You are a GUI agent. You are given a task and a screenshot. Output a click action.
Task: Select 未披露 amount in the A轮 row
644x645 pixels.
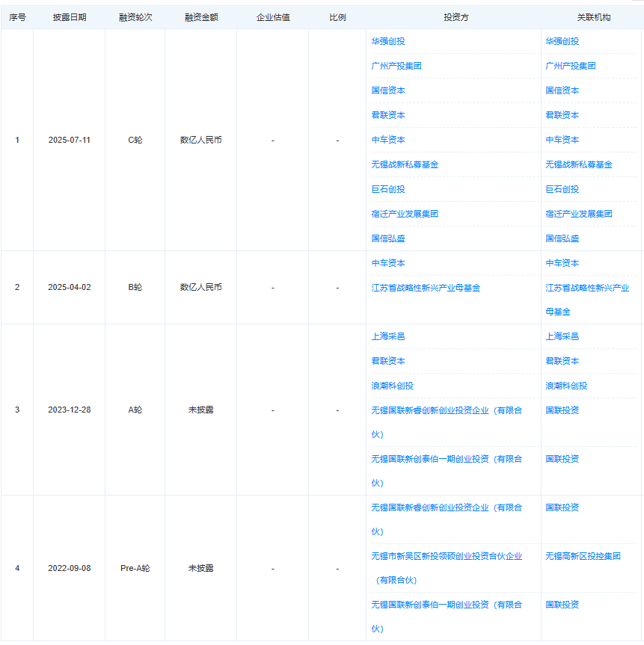click(201, 410)
